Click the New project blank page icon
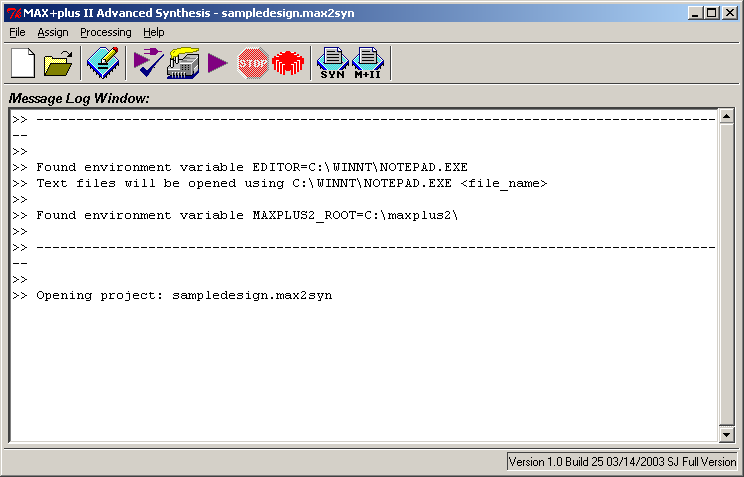The height and width of the screenshot is (477, 744). click(x=23, y=63)
